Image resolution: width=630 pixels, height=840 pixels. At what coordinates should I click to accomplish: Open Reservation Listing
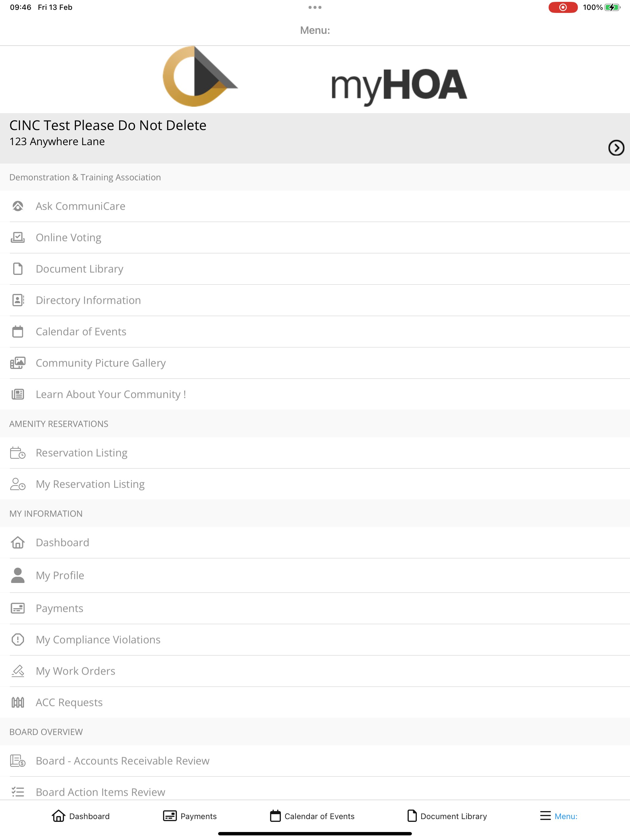tap(315, 453)
